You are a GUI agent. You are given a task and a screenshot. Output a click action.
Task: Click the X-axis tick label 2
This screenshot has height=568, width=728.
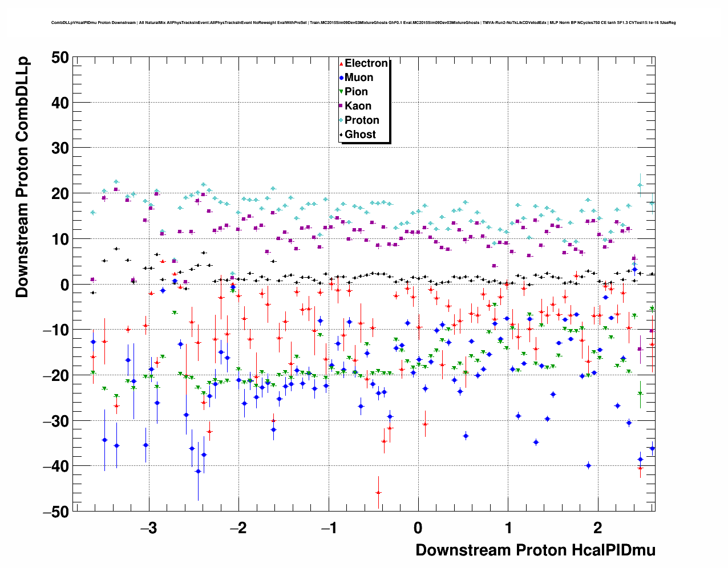(597, 528)
